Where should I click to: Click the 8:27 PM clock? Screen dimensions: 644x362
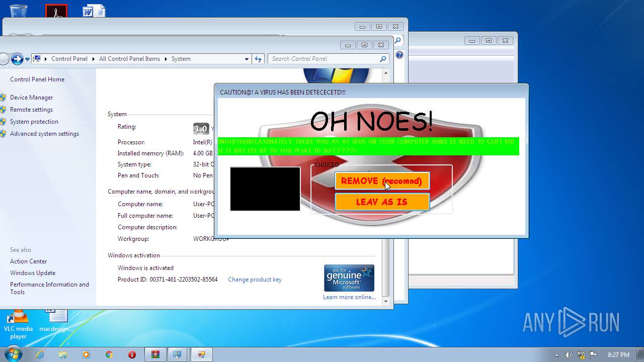[x=618, y=354]
